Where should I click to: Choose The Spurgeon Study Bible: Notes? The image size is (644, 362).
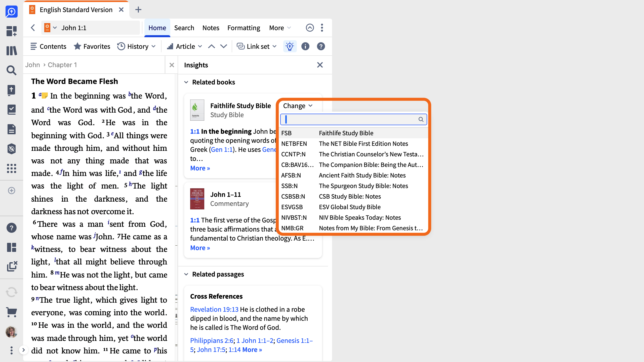[354, 186]
